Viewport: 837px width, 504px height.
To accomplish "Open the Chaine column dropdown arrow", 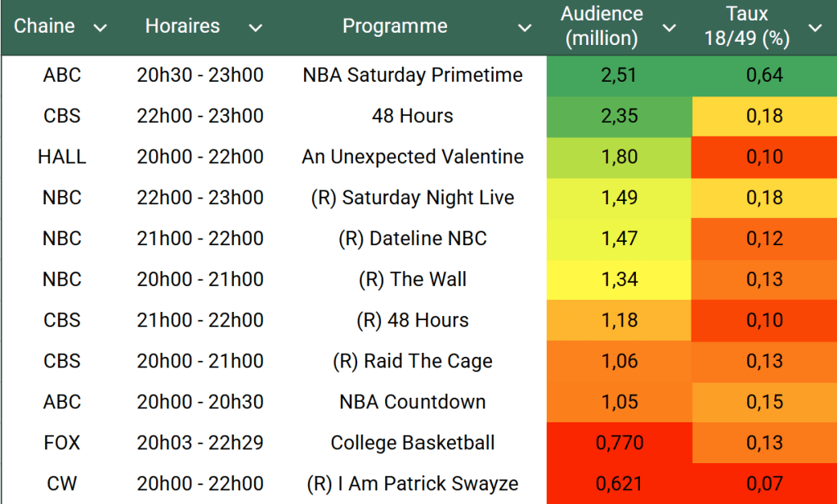I will click(101, 29).
